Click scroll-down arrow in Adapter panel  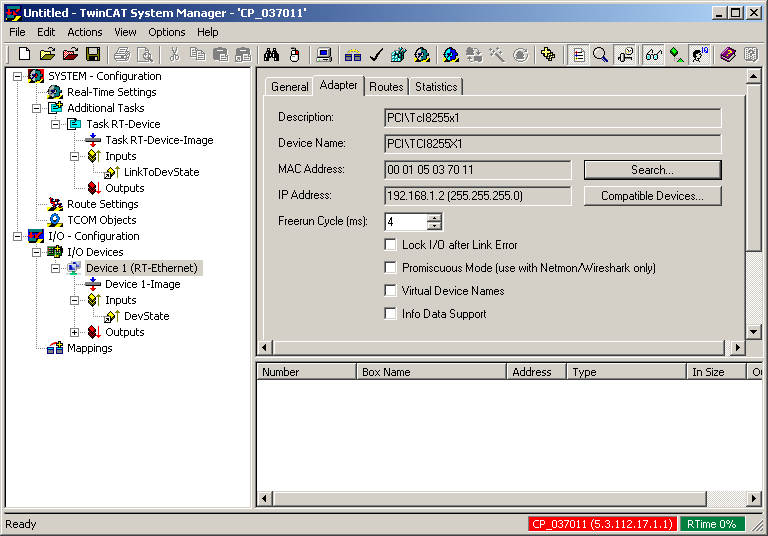pyautogui.click(x=753, y=332)
